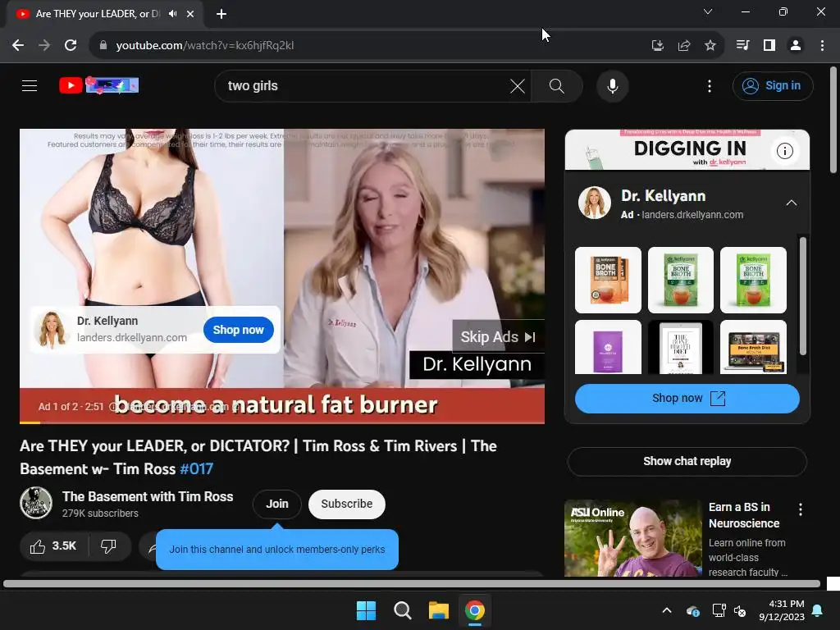Open The Basement with Tim Ross channel
The image size is (840, 630).
tap(148, 496)
